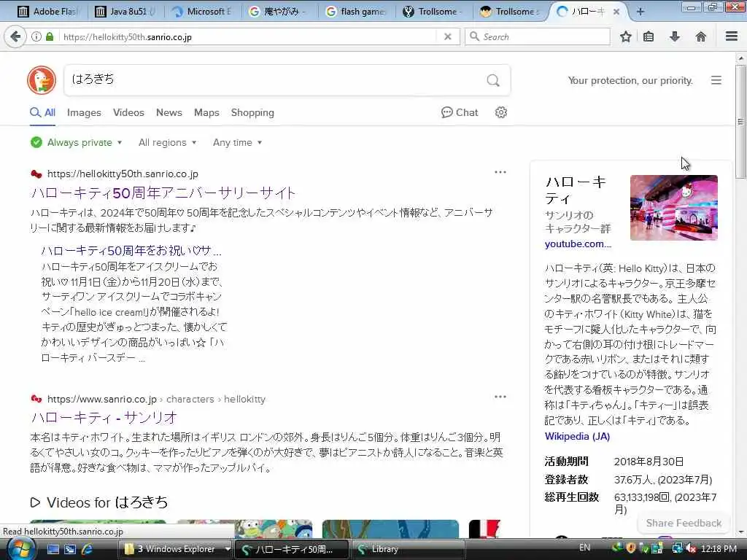Click https://www.sanrio.co.jp result URL

[102, 399]
